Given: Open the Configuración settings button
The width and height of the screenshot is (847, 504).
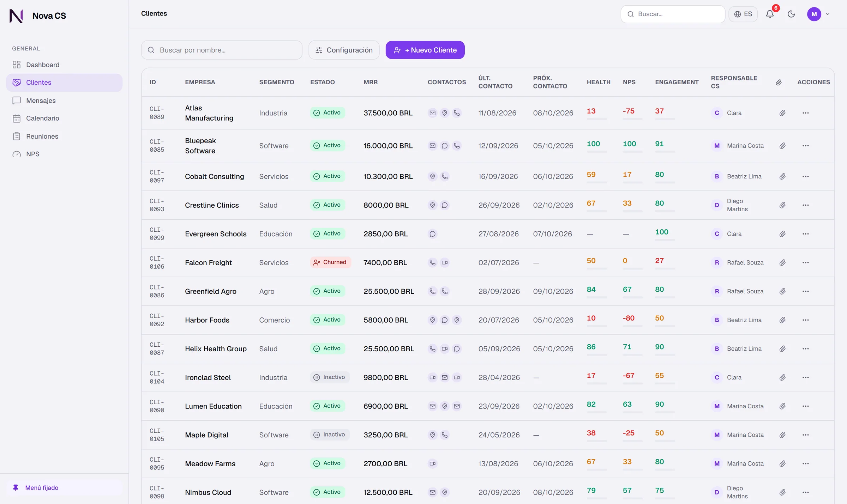Looking at the screenshot, I should (x=344, y=50).
